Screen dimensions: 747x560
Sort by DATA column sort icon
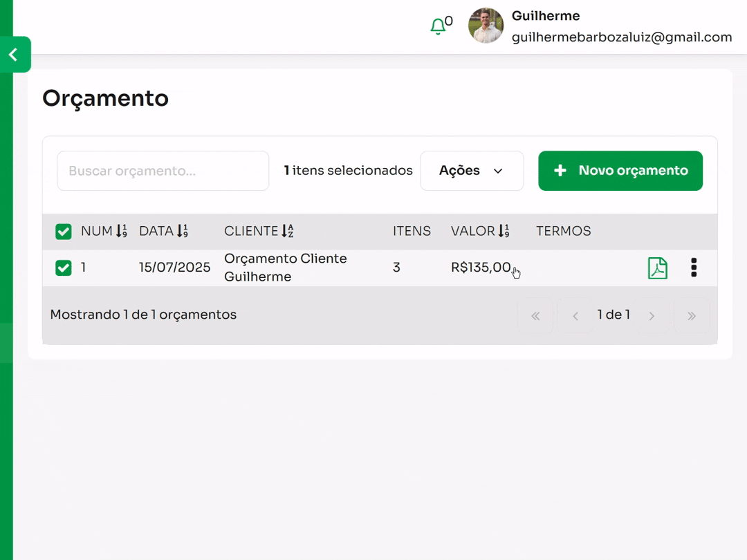pos(183,232)
